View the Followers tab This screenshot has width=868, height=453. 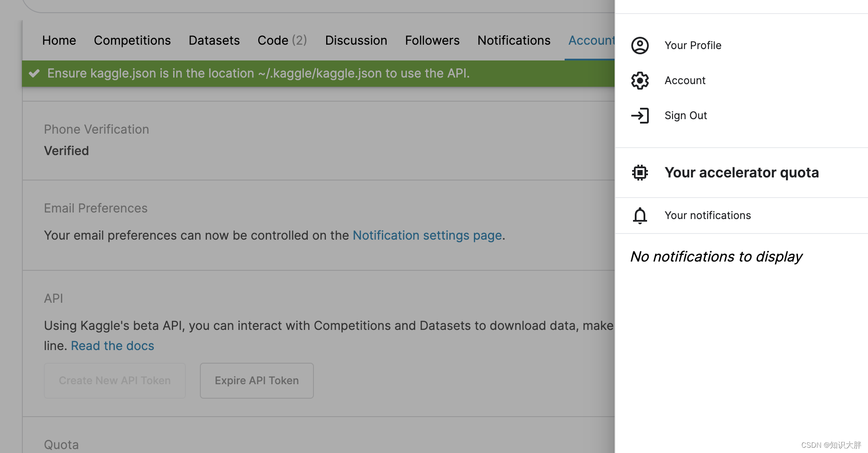coord(432,40)
